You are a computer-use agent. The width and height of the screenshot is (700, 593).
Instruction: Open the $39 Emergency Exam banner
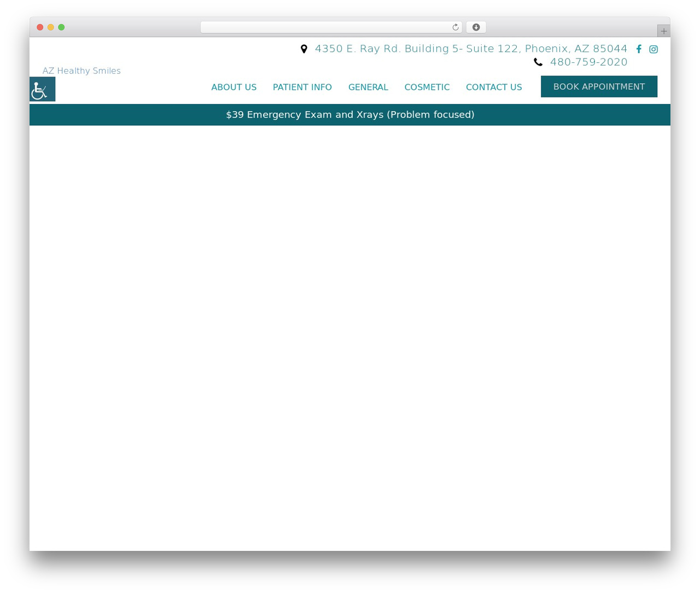[350, 114]
